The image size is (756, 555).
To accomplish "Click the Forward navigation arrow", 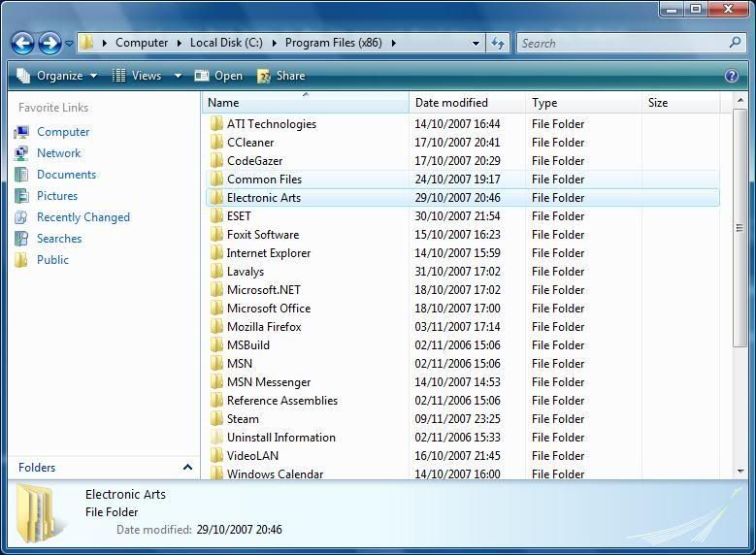I will pyautogui.click(x=50, y=44).
